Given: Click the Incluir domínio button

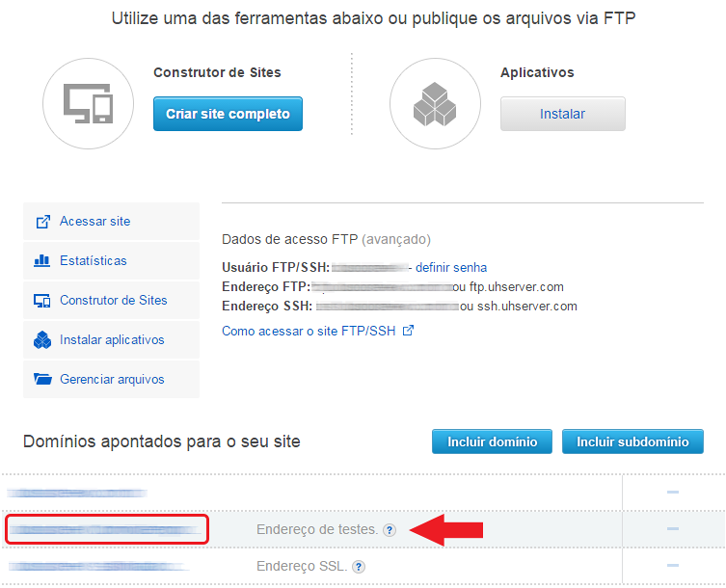Looking at the screenshot, I should click(x=492, y=442).
